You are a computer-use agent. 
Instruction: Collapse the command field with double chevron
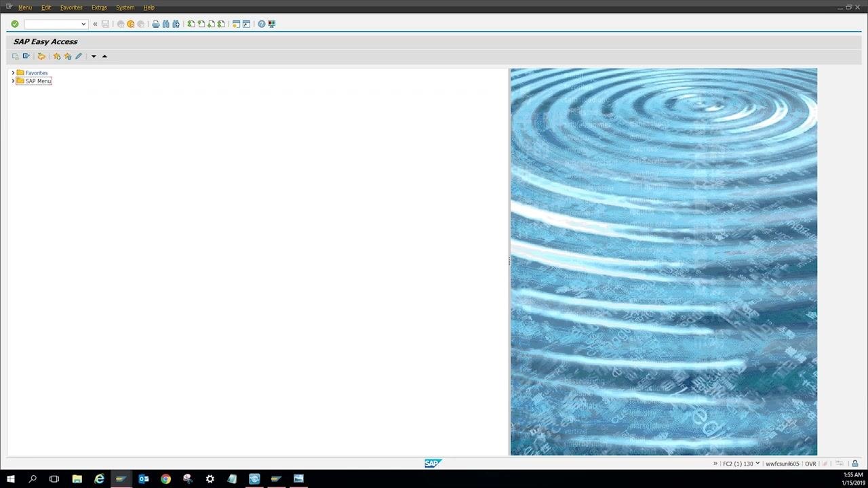click(x=95, y=24)
